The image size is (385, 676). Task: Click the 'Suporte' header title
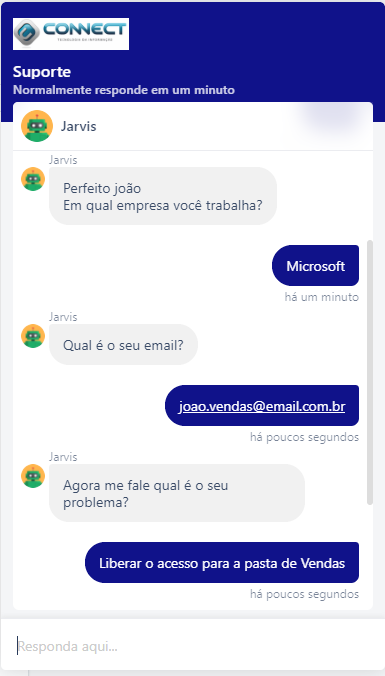tap(42, 72)
